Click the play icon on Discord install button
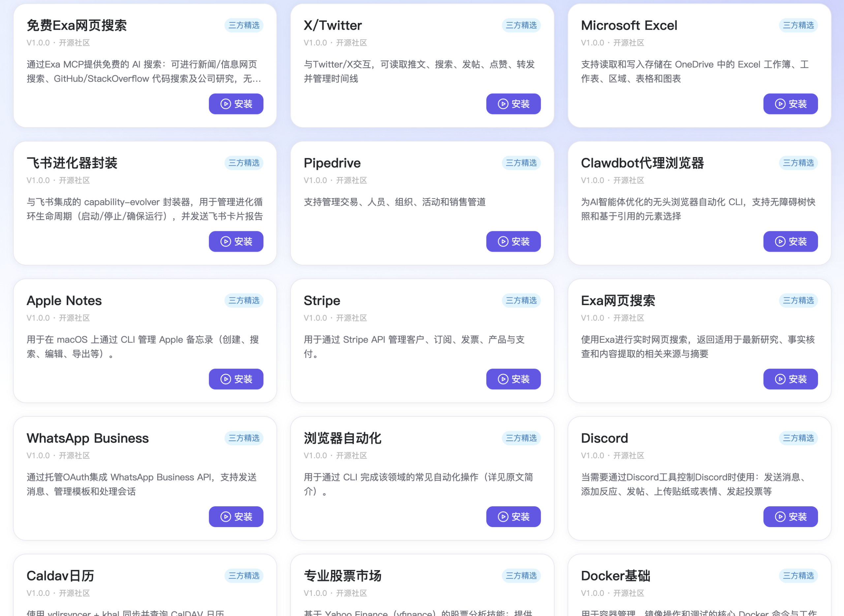 click(780, 517)
